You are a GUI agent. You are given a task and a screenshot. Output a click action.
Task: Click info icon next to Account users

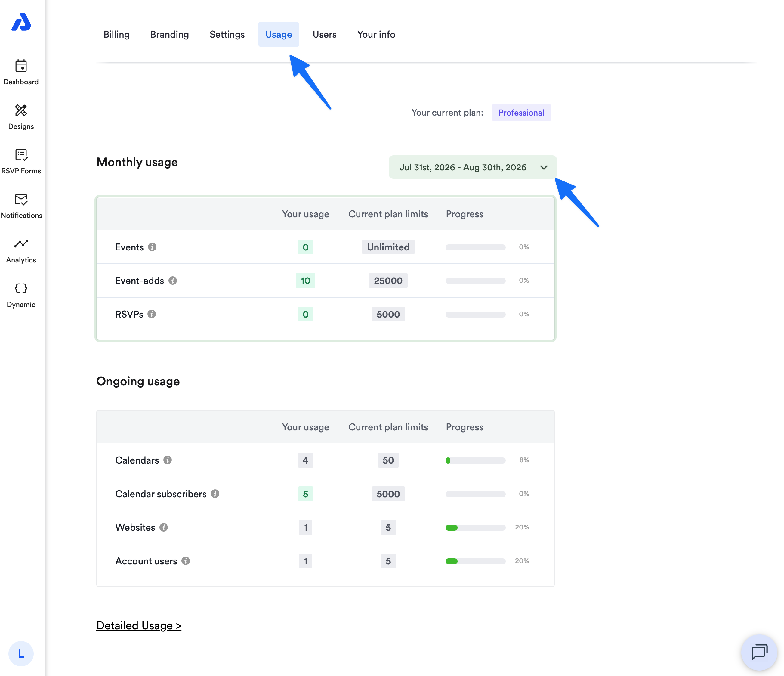click(186, 560)
